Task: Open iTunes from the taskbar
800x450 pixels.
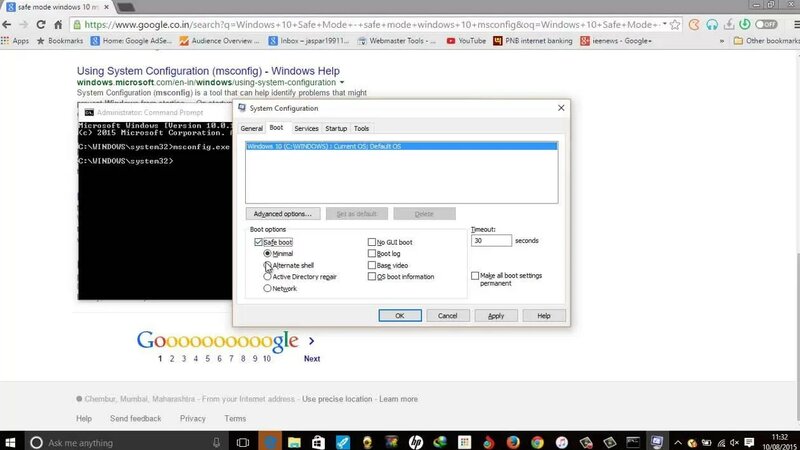Action: (x=561, y=442)
